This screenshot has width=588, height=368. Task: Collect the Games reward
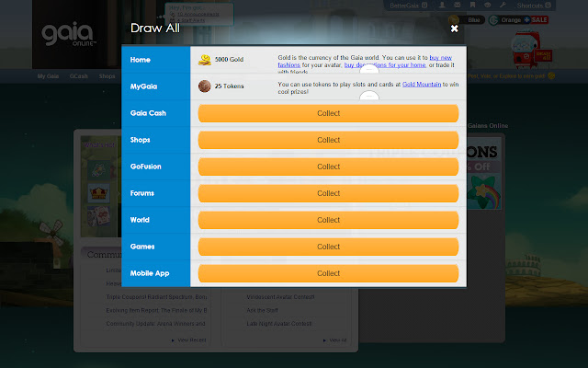click(328, 247)
